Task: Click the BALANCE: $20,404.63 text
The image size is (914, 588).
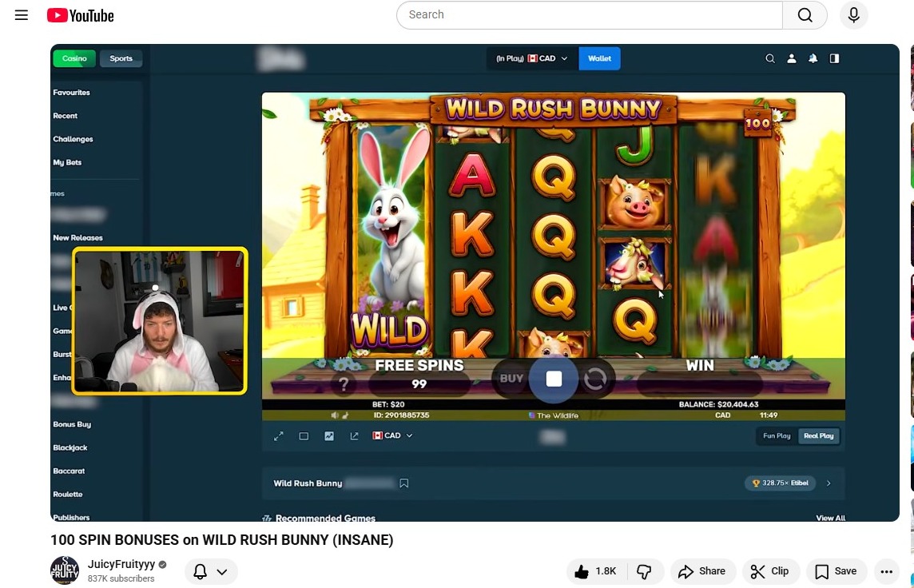Action: tap(718, 403)
